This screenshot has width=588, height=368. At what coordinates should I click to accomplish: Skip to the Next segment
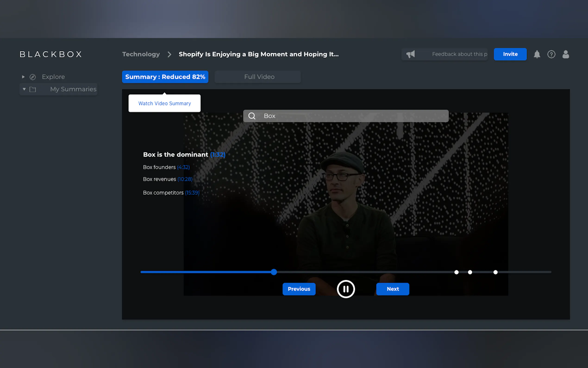pos(393,289)
